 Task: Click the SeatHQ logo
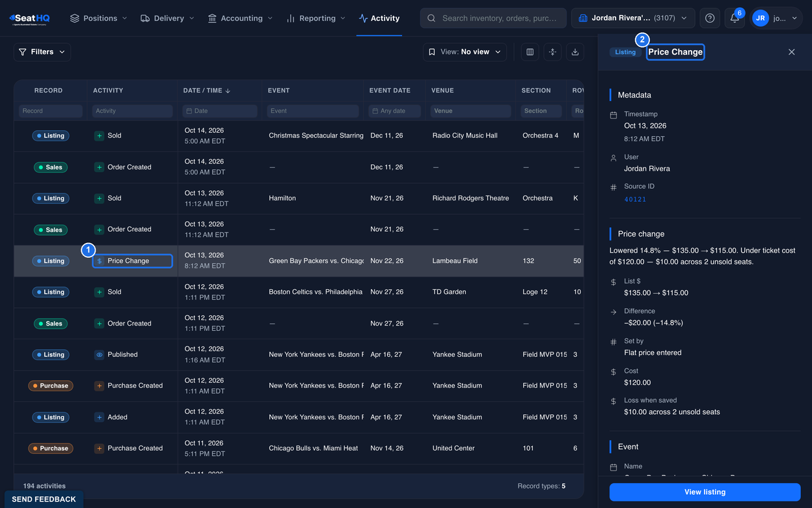pos(29,18)
